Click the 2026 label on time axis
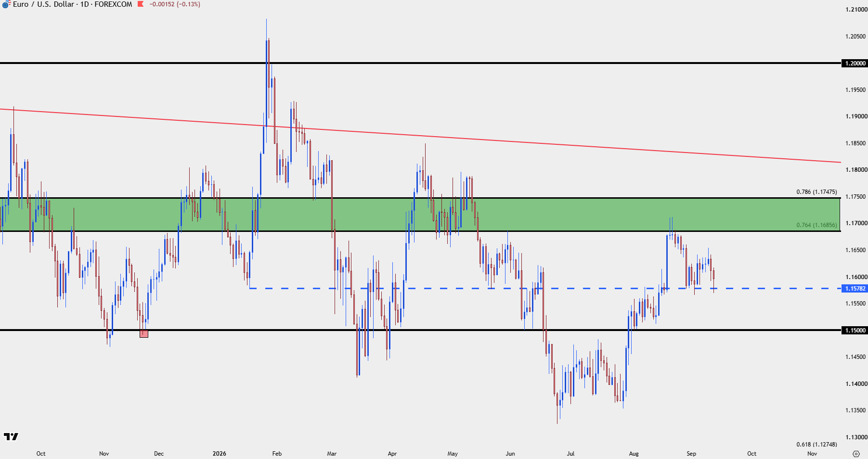Viewport: 868px width, 459px height. [x=219, y=454]
